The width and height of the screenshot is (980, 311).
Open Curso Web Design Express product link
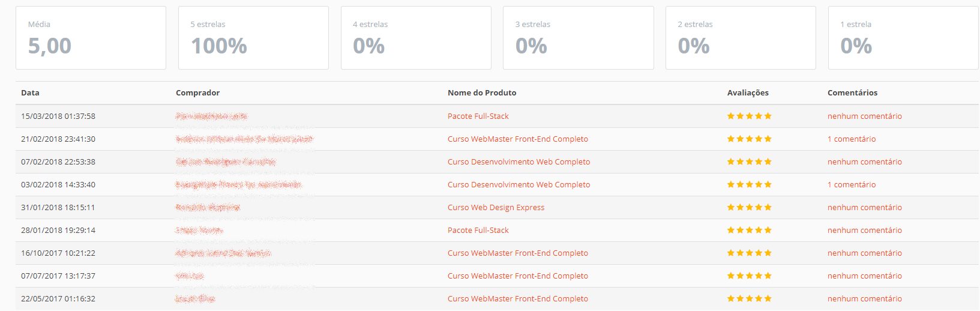496,207
